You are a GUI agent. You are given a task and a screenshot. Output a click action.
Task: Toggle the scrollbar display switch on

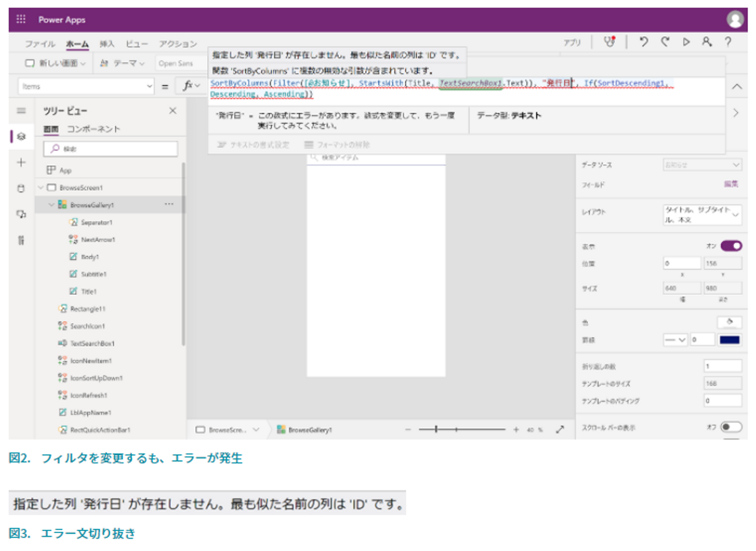[731, 427]
